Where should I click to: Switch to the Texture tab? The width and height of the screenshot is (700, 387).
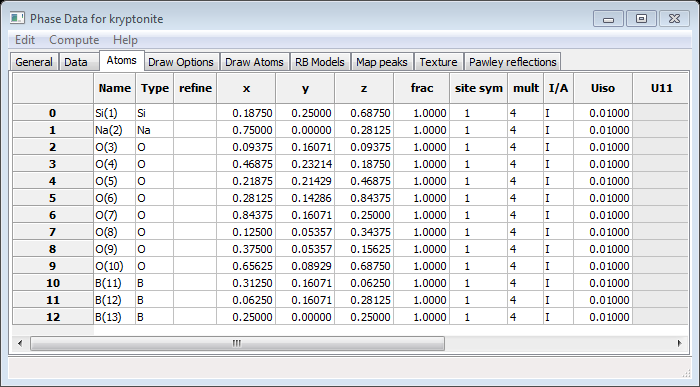pos(438,62)
